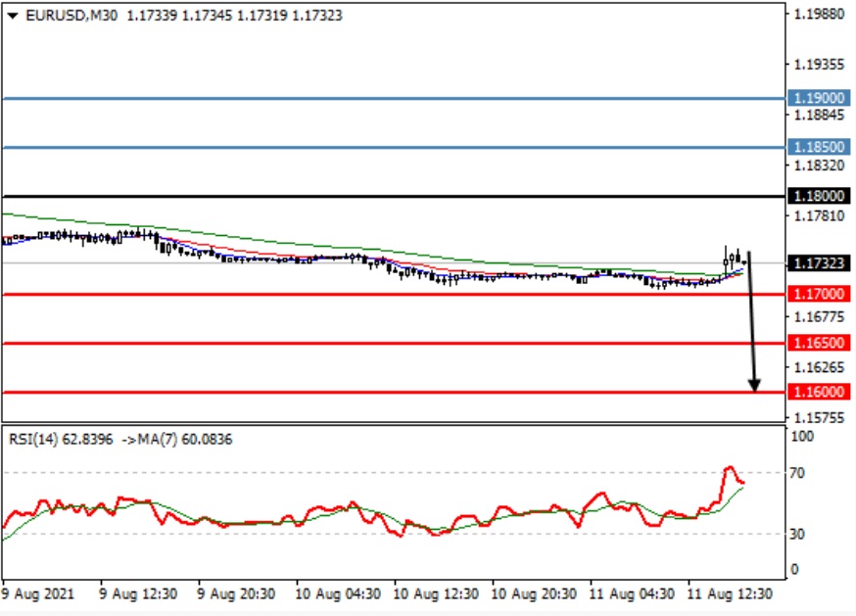Click the MA(7) 60.0836 indicator label
The image size is (856, 616).
click(x=185, y=439)
